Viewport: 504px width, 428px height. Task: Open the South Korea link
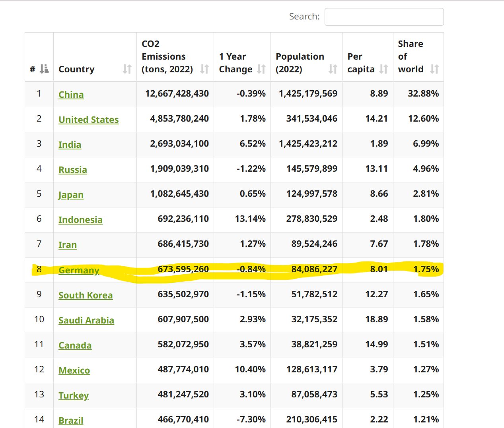point(86,295)
